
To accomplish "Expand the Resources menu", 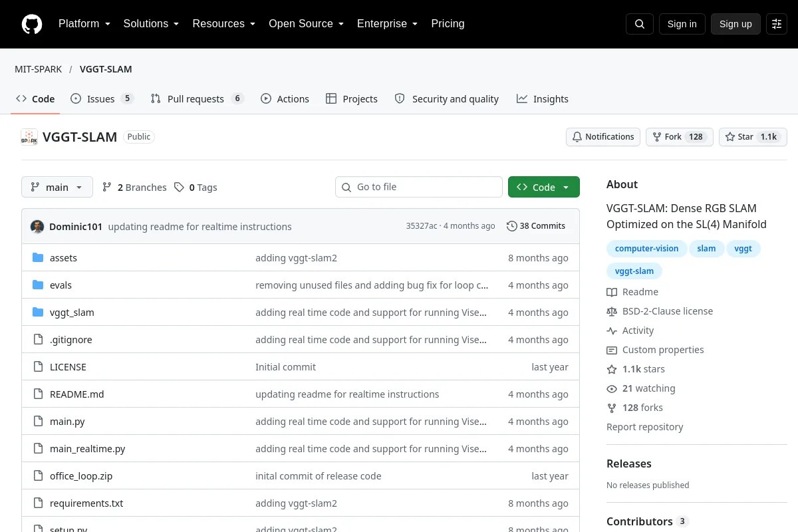I will click(x=224, y=24).
